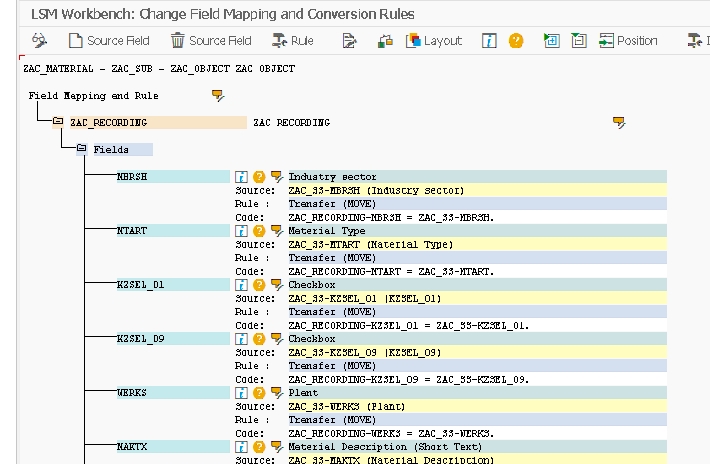710x464 pixels.
Task: Click the Rule toolbar button
Action: pyautogui.click(x=293, y=41)
